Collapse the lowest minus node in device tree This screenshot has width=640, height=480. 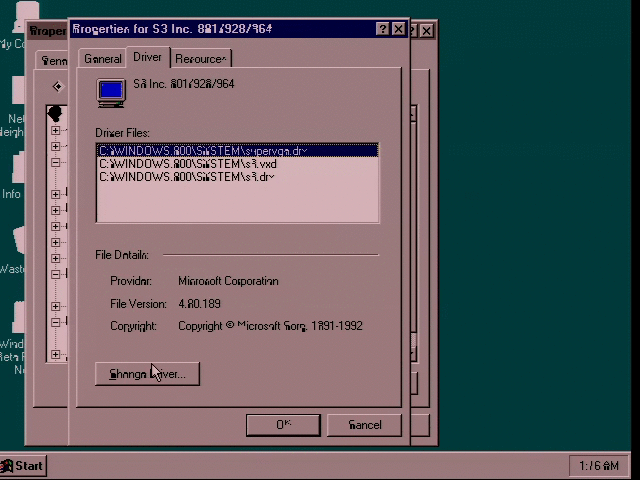coord(56,322)
